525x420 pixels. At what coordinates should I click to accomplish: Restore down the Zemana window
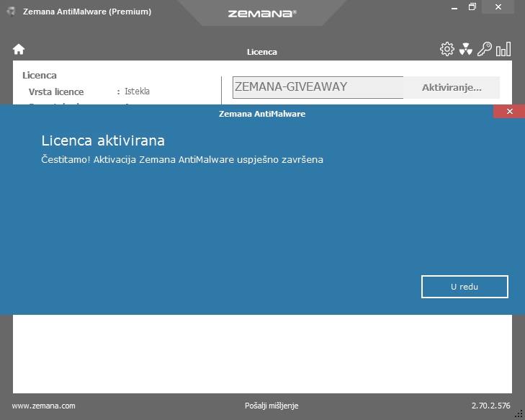[x=472, y=7]
